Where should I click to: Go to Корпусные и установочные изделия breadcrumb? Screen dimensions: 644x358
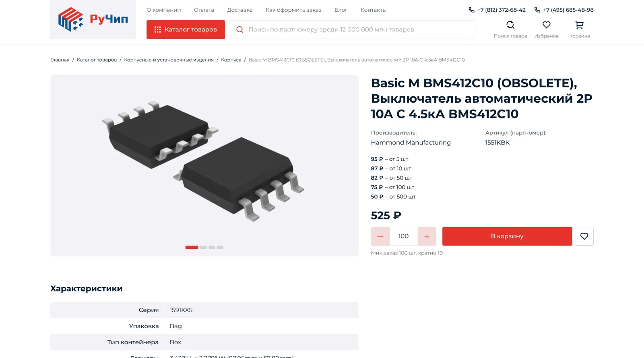click(x=169, y=60)
